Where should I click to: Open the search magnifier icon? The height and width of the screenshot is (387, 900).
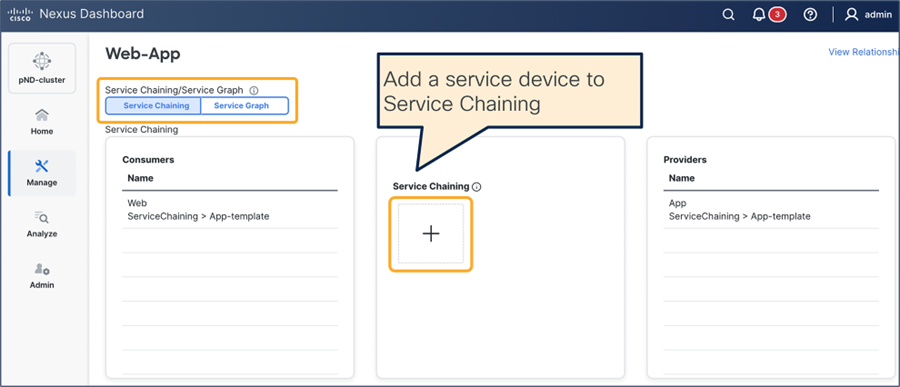[728, 15]
